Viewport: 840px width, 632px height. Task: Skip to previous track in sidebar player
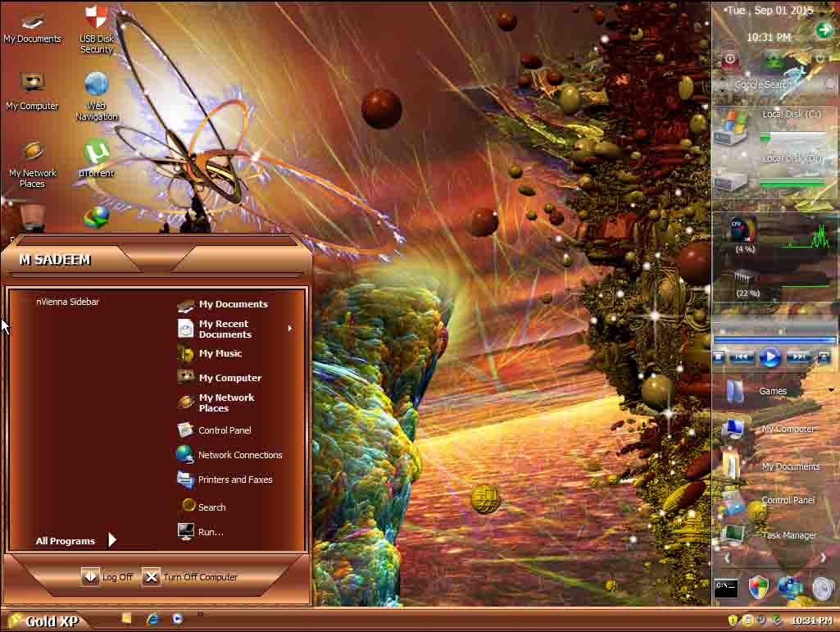pos(742,357)
